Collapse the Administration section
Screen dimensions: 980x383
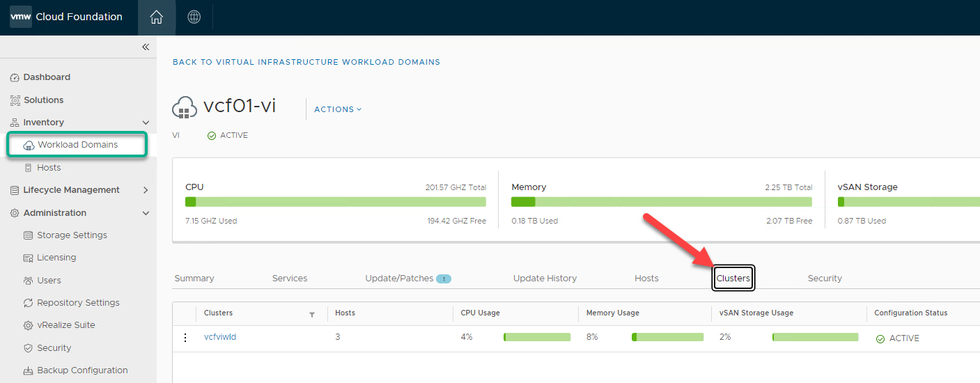146,213
